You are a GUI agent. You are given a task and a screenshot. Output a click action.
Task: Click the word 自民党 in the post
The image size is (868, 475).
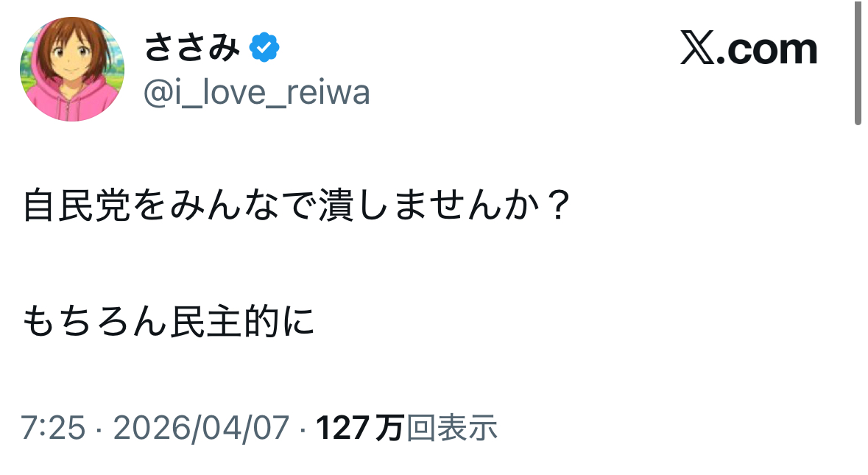click(76, 207)
